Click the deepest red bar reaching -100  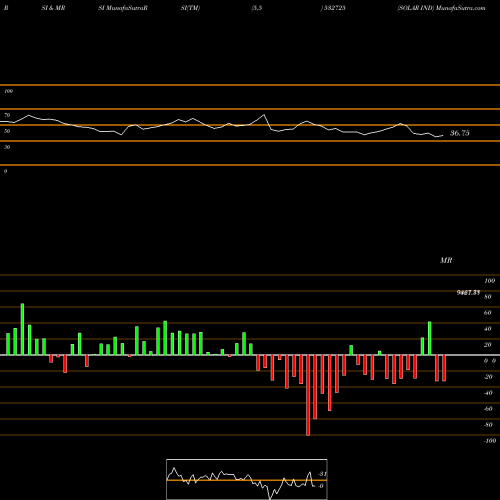[308, 395]
